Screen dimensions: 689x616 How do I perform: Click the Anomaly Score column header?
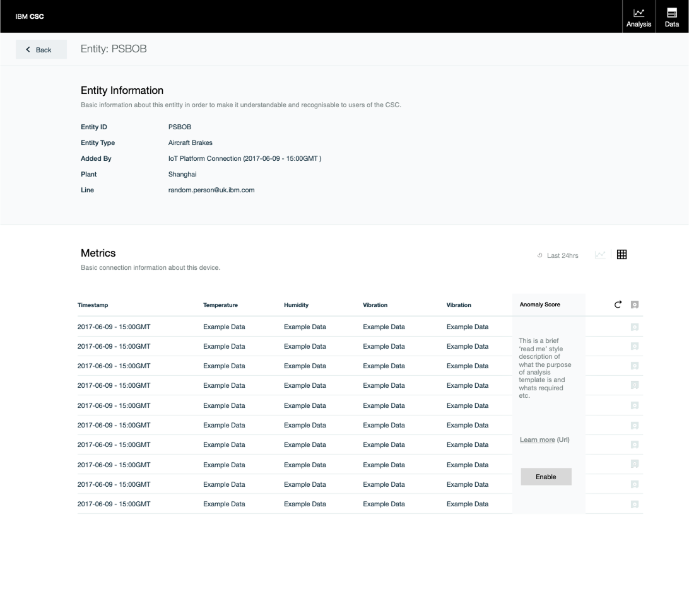tap(539, 305)
